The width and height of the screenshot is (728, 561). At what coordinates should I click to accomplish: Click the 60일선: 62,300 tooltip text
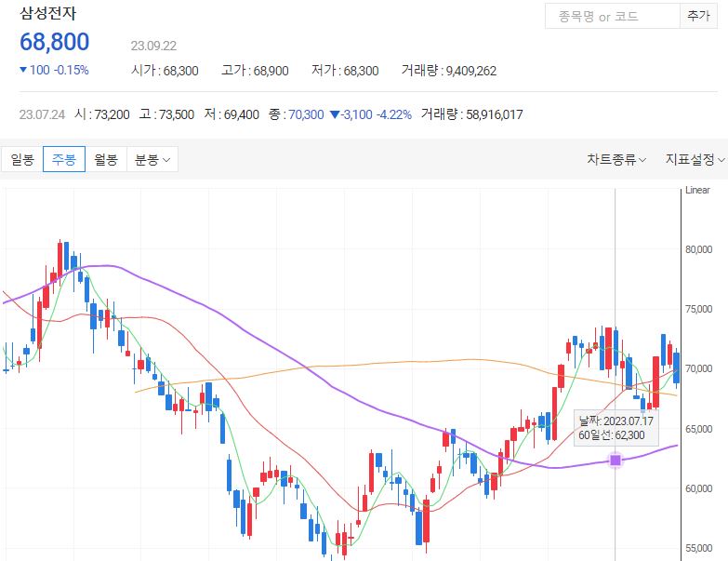[612, 435]
